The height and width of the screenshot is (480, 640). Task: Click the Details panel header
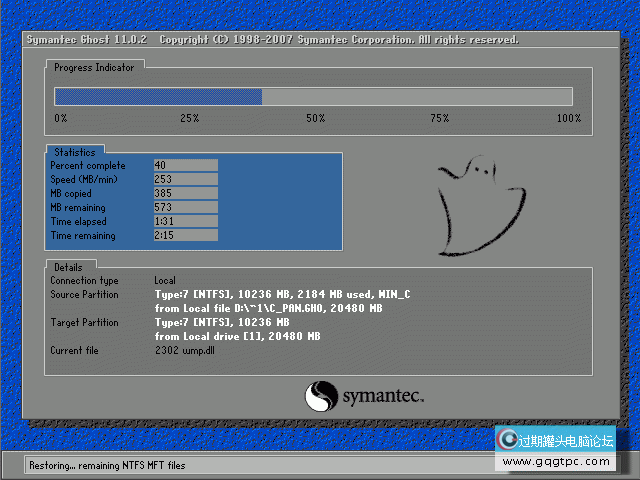point(69,268)
